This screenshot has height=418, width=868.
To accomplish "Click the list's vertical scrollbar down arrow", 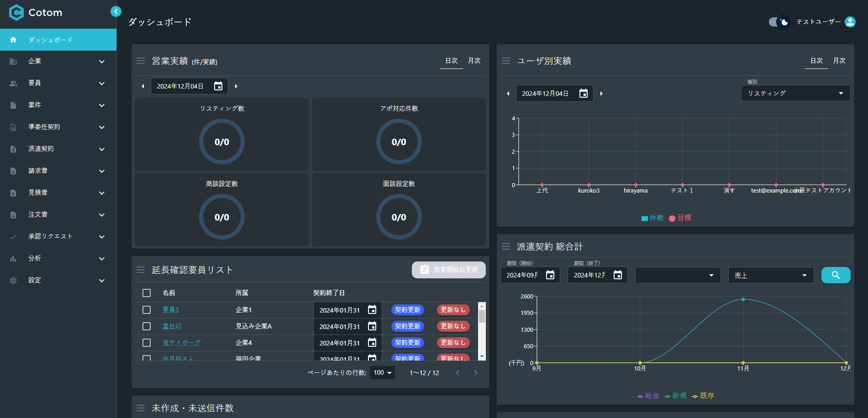I will click(x=482, y=356).
